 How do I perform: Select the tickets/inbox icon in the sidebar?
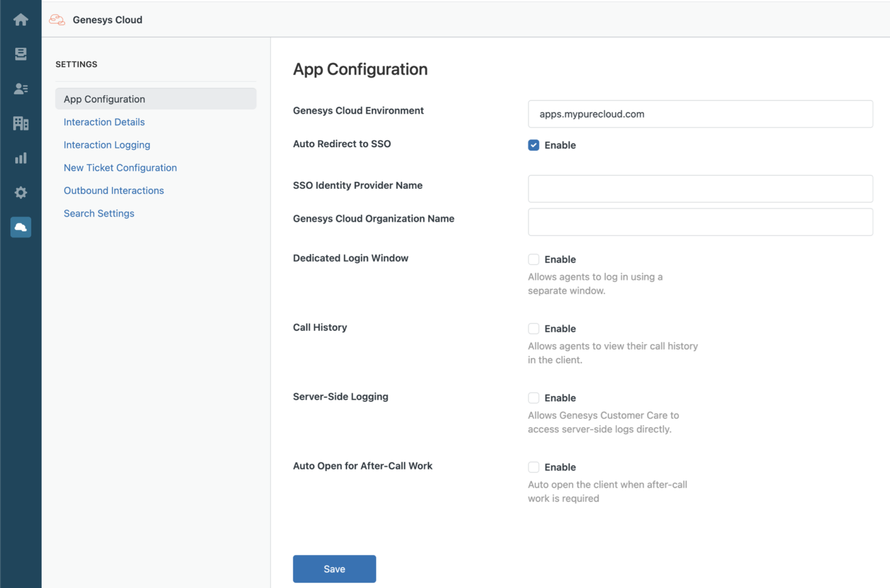tap(21, 54)
